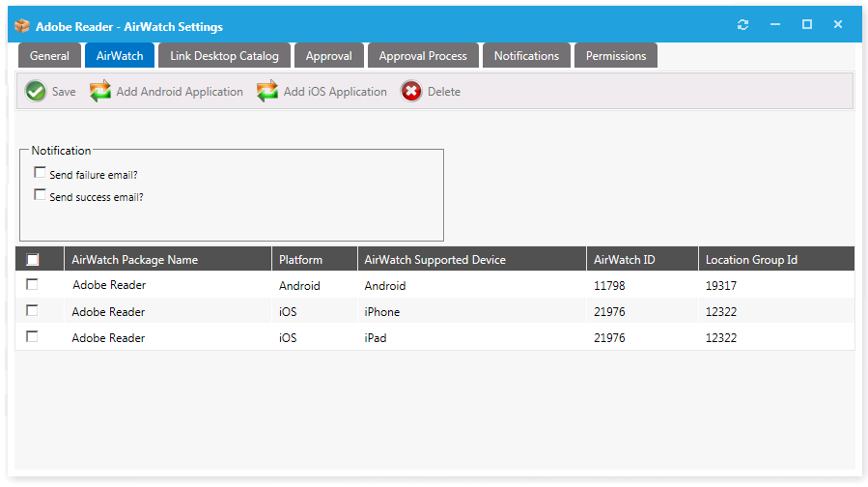Switch to the General tab
The image size is (868, 487).
[49, 56]
